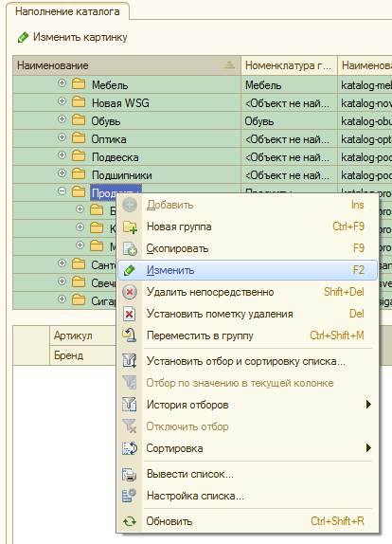Click the Переместить в группу icon
Viewport: 392px width, 544px height.
coord(130,335)
